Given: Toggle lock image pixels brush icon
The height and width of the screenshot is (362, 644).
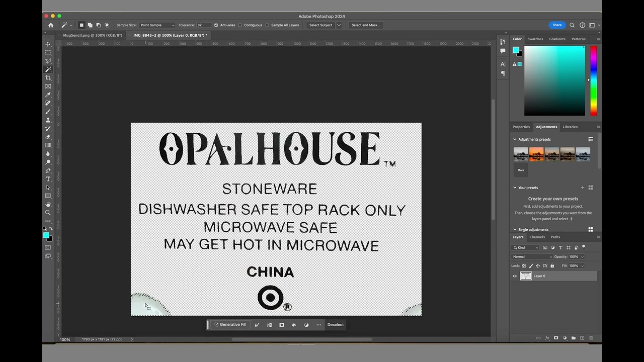Looking at the screenshot, I should 531,265.
